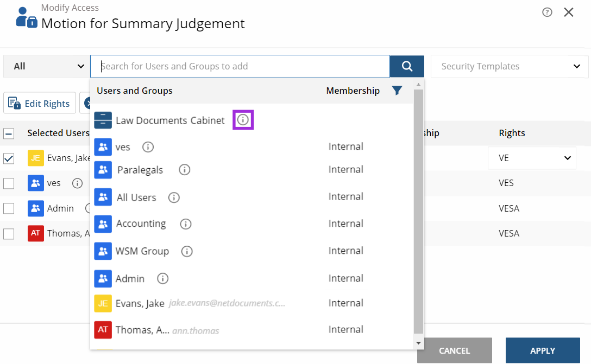Open the VE rights dropdown
Screen dimensions: 591x364
coord(532,158)
